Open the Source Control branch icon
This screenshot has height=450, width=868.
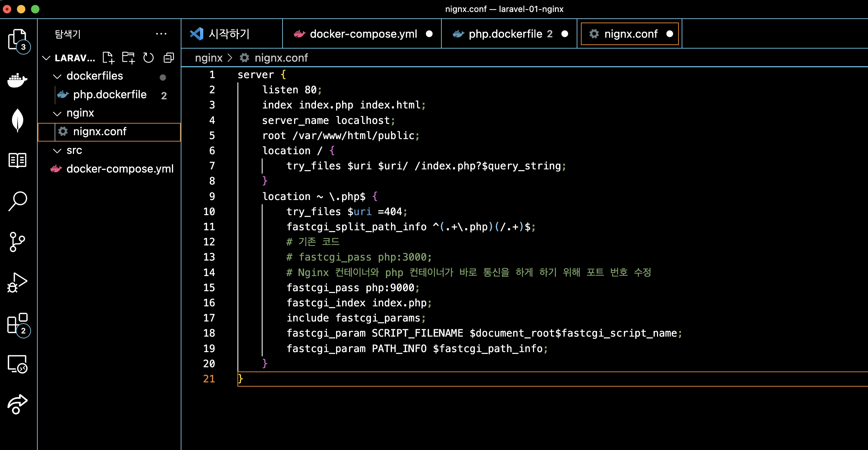coord(17,242)
